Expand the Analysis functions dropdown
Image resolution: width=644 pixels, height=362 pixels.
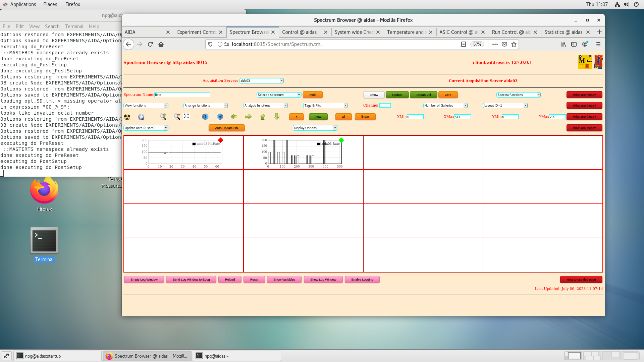coord(265,106)
